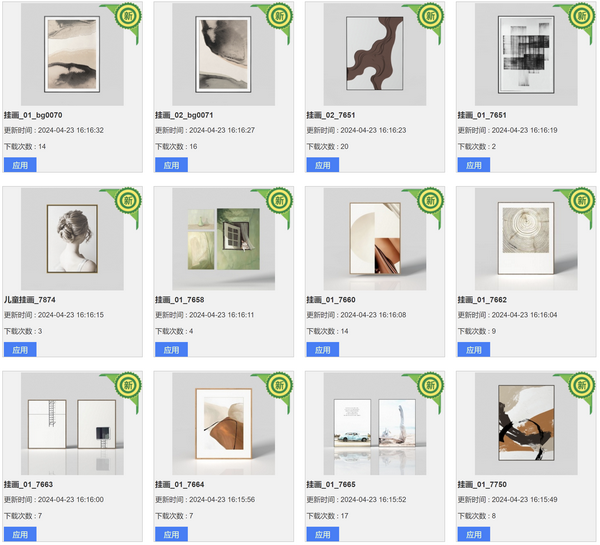This screenshot has height=545, width=600.
Task: Select the green window paintings thumbnail 挂画_01_7658
Action: click(x=223, y=239)
